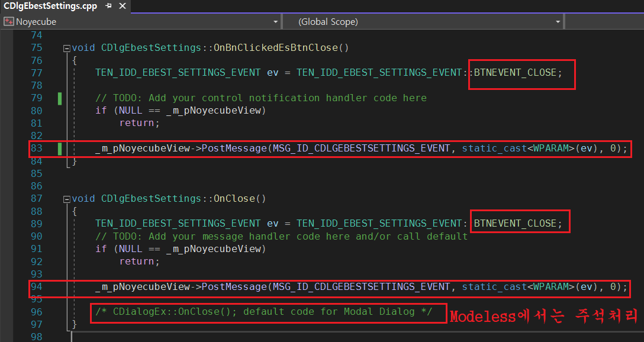Click line number 78
The image size is (644, 342).
[37, 85]
